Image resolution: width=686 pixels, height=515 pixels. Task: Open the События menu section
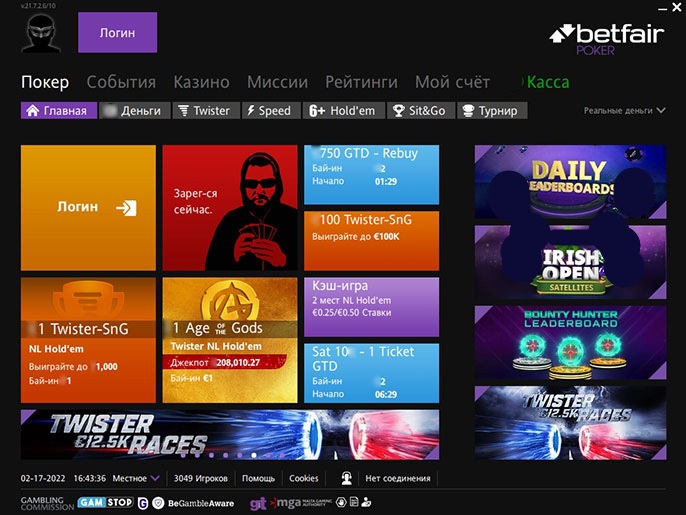tap(121, 82)
